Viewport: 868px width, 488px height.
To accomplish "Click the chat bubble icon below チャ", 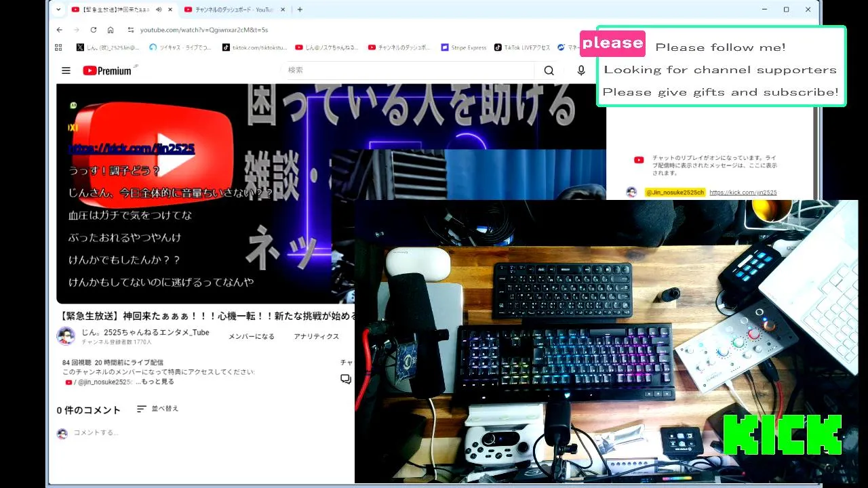I will click(346, 379).
